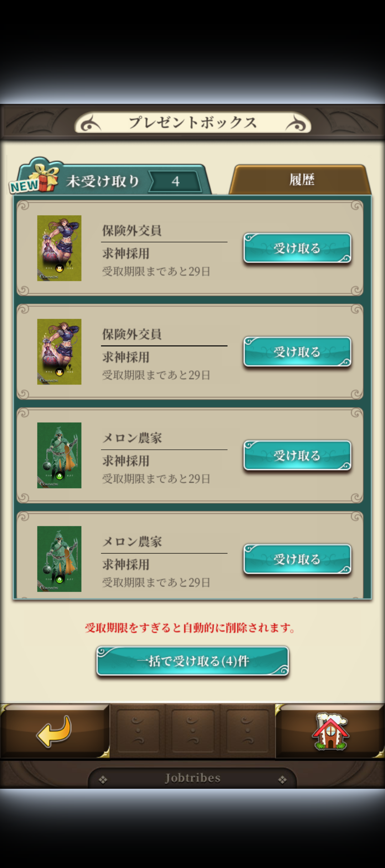View first 保険外交員 card thumbnail
Image resolution: width=385 pixels, height=868 pixels.
[x=59, y=248]
